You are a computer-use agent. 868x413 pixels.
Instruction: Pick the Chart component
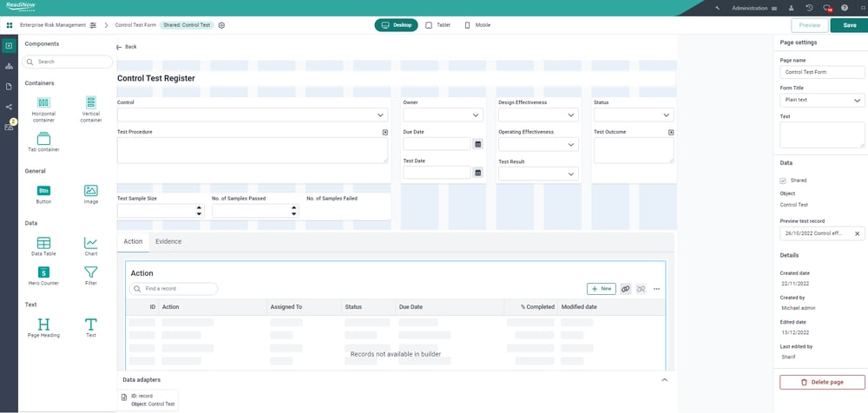point(91,247)
